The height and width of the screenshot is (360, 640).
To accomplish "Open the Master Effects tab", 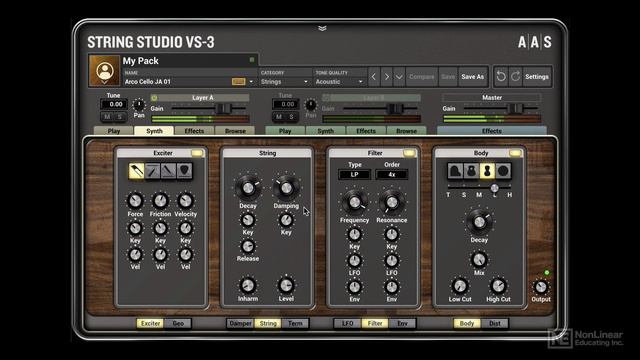I will click(492, 131).
